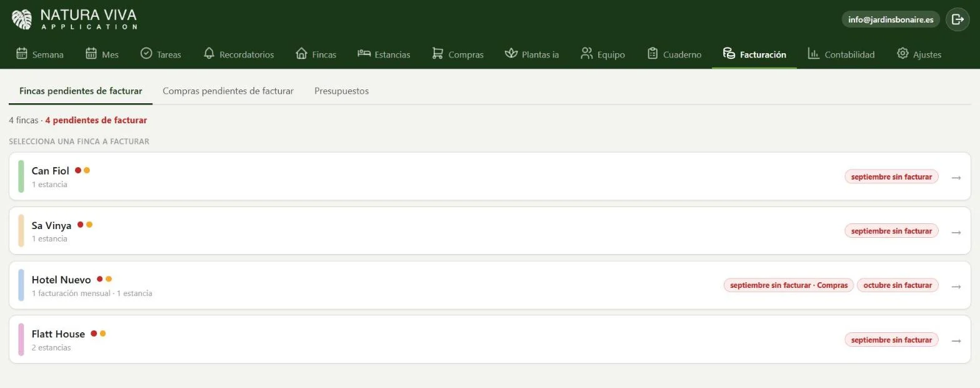Click the beige color bar on Sa Vinya
This screenshot has width=980, height=388.
point(21,231)
